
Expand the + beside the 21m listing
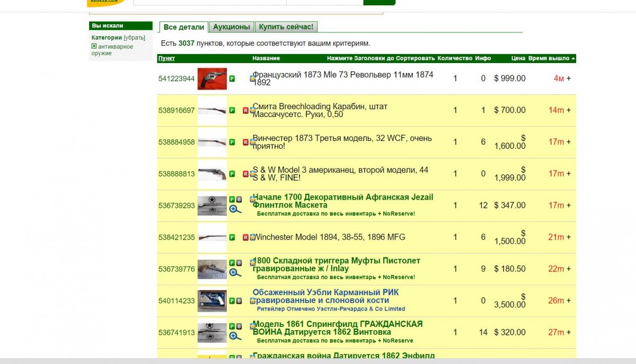point(569,237)
